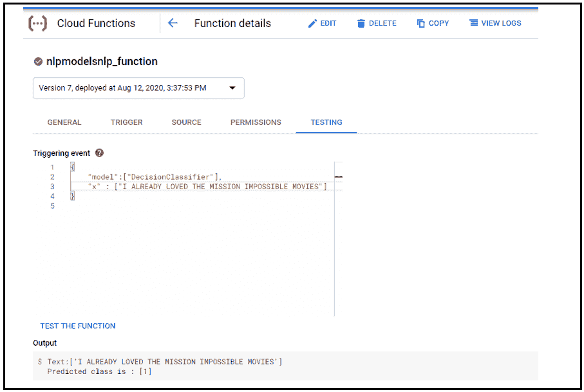Select the Testing tab
Screen dimensions: 584x392
pos(326,122)
